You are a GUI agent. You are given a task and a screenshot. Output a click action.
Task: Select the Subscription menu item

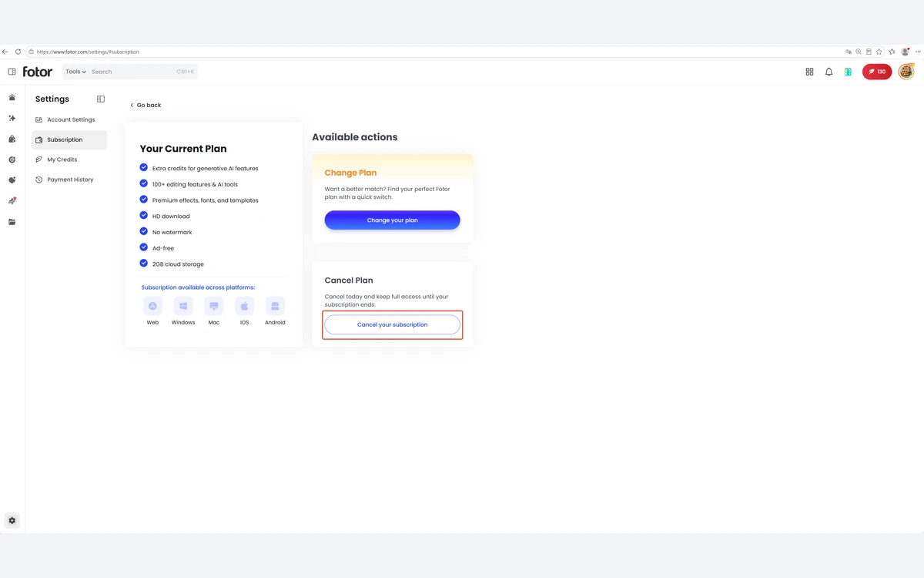coord(69,139)
